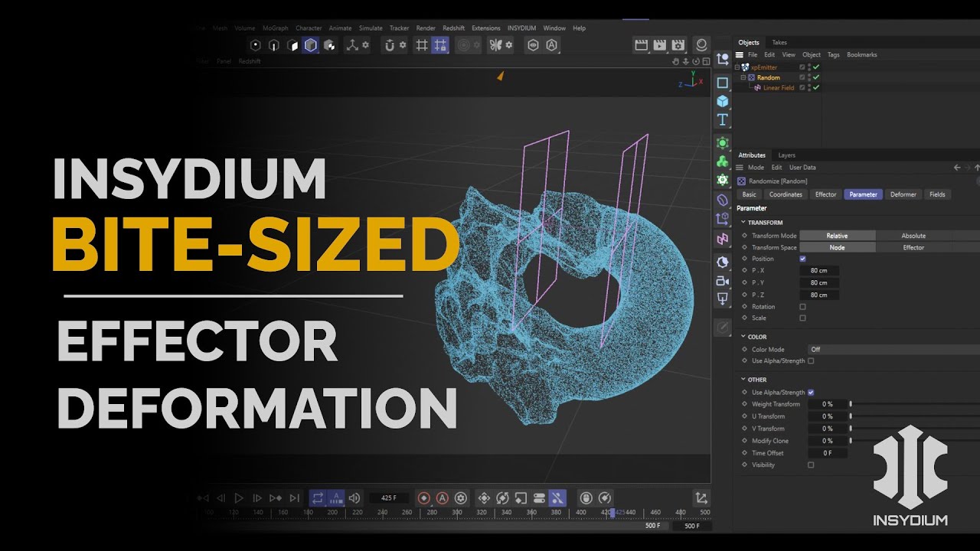Select the Model mode cube icon
The width and height of the screenshot is (980, 551).
pos(310,45)
